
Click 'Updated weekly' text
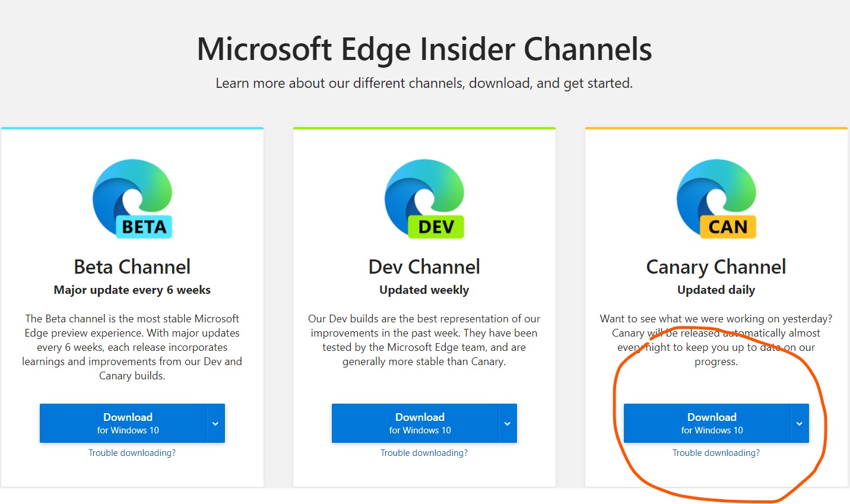point(424,290)
